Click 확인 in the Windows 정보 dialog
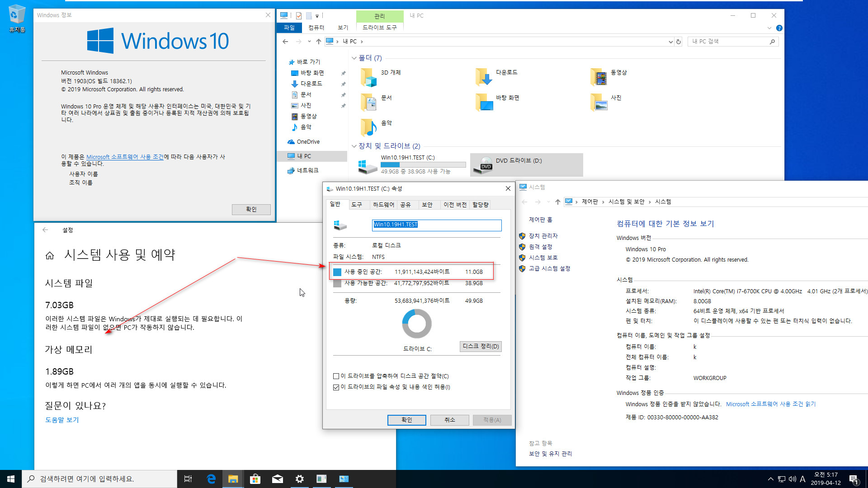The height and width of the screenshot is (488, 868). click(x=251, y=209)
